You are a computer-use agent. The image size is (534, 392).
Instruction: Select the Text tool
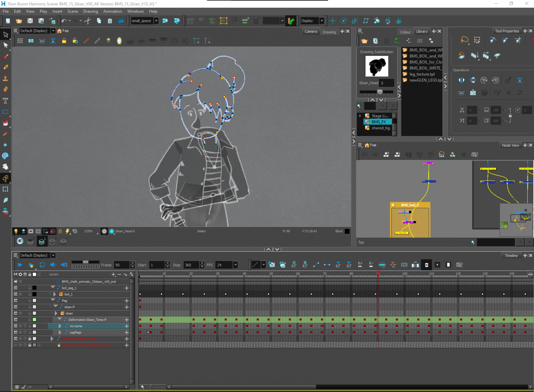(x=5, y=101)
